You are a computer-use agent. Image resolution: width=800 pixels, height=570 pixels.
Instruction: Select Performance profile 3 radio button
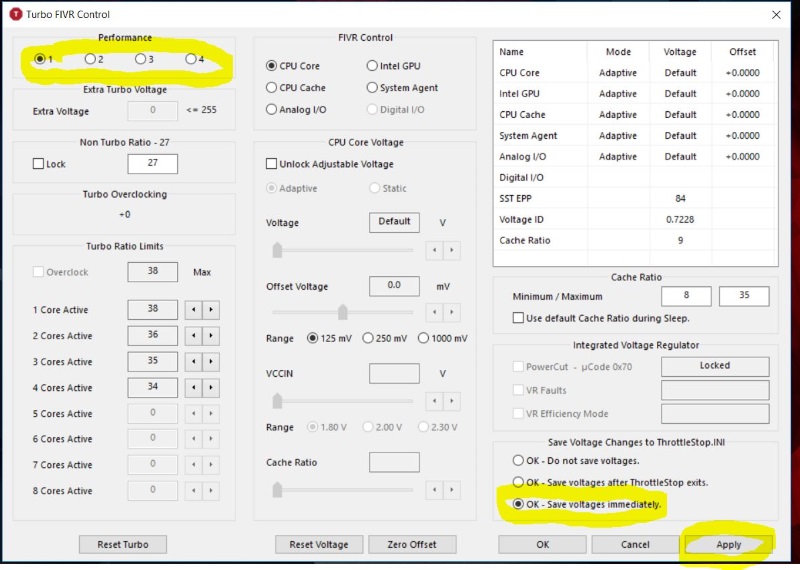[x=140, y=59]
